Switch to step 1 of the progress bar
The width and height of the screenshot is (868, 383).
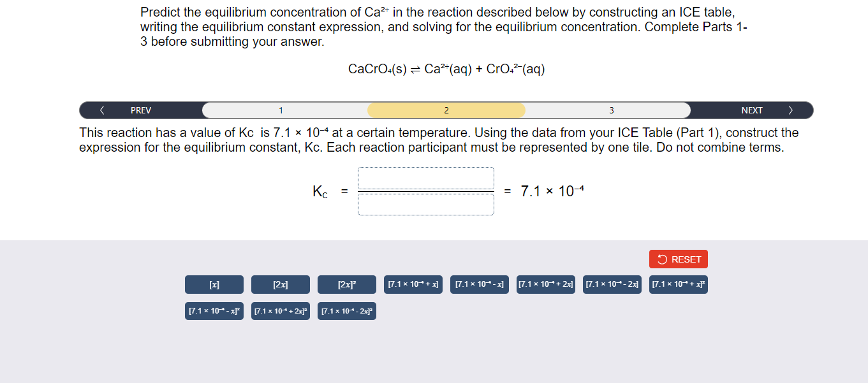(281, 110)
